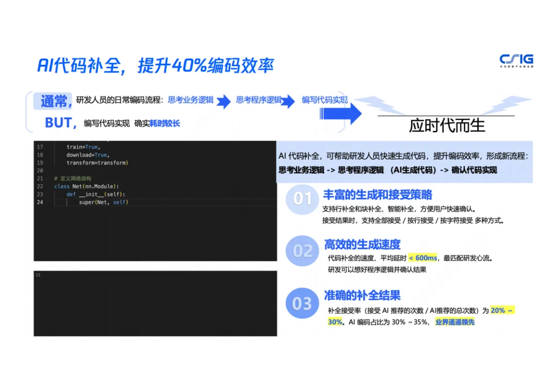The width and height of the screenshot is (555, 392).
Task: Click the line starting '接受结果时,支持全部接受'
Action: click(x=413, y=221)
